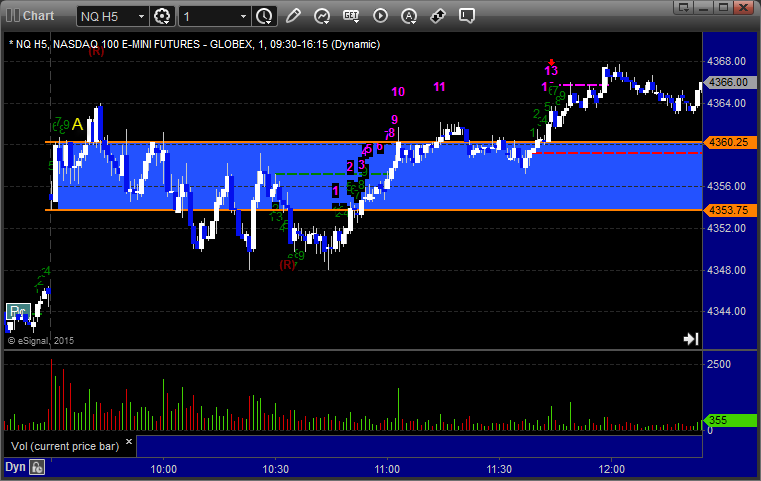This screenshot has width=761, height=481.
Task: Click the magenta 9 count marker
Action: 395,120
